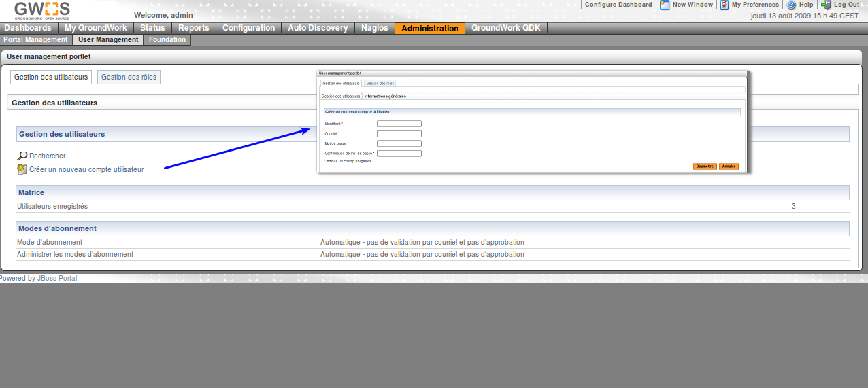
Task: Click the new user account icon
Action: pos(22,169)
